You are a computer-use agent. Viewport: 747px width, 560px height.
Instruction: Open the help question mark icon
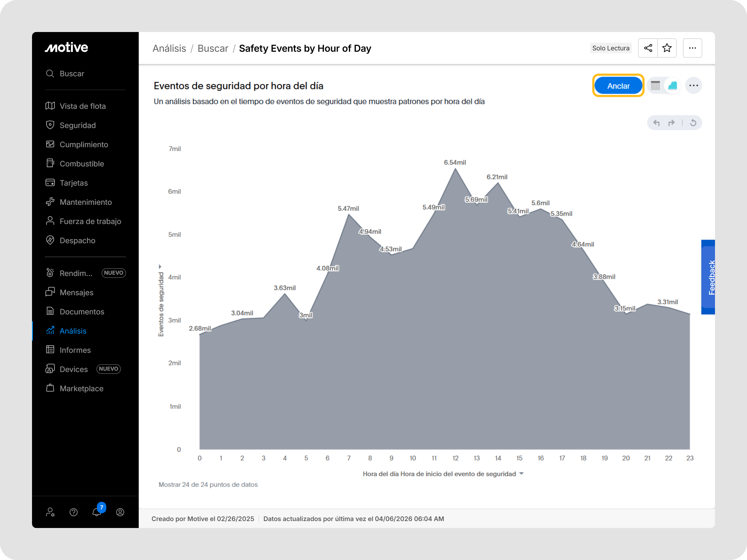73,512
